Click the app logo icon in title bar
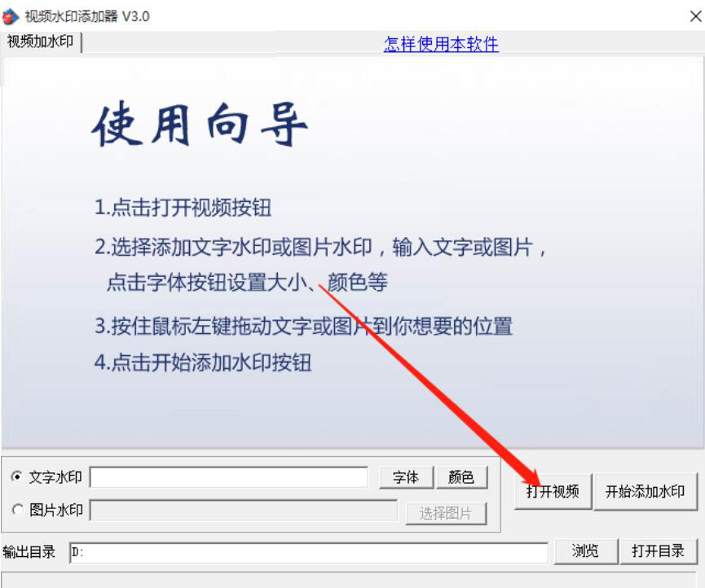The width and height of the screenshot is (705, 588). (11, 16)
